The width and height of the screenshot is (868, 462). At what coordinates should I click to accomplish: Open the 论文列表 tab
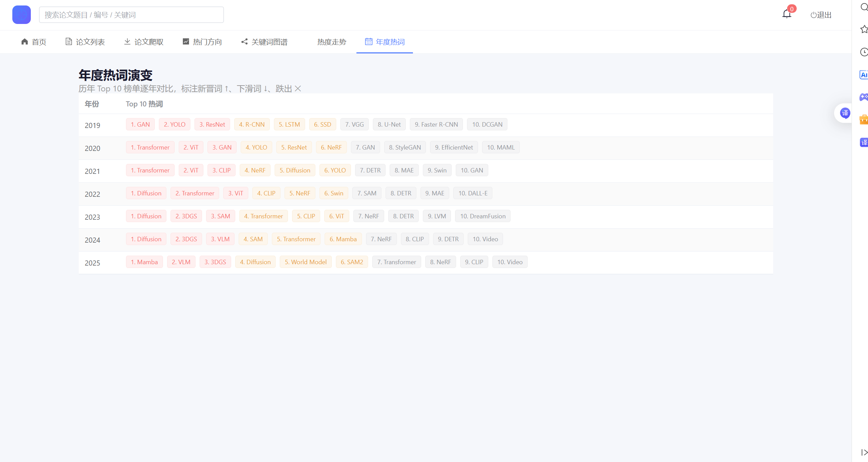85,42
